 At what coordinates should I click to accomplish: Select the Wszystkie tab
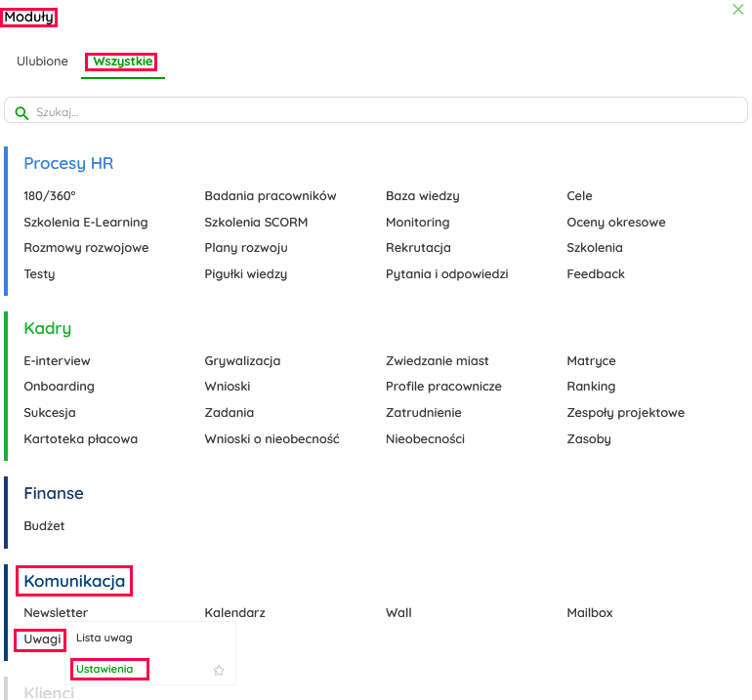[122, 62]
